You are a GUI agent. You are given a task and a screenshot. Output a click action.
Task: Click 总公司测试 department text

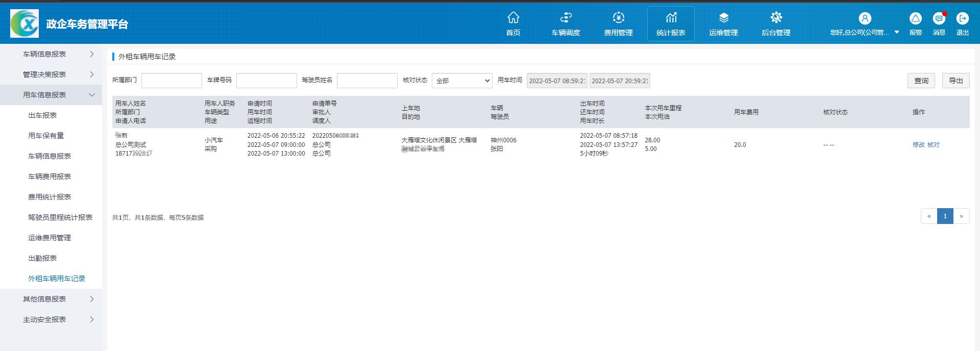point(131,145)
